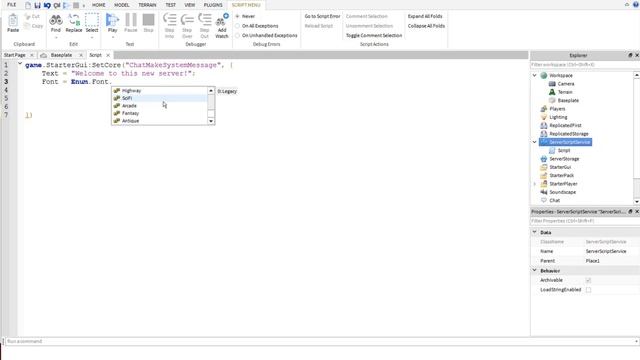This screenshot has height=360, width=640.
Task: Collapse the Behavior properties section
Action: [x=535, y=271]
